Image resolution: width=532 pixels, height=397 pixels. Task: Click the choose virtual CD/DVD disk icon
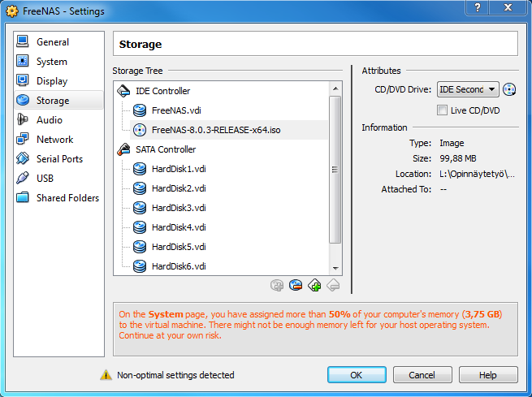(x=509, y=89)
